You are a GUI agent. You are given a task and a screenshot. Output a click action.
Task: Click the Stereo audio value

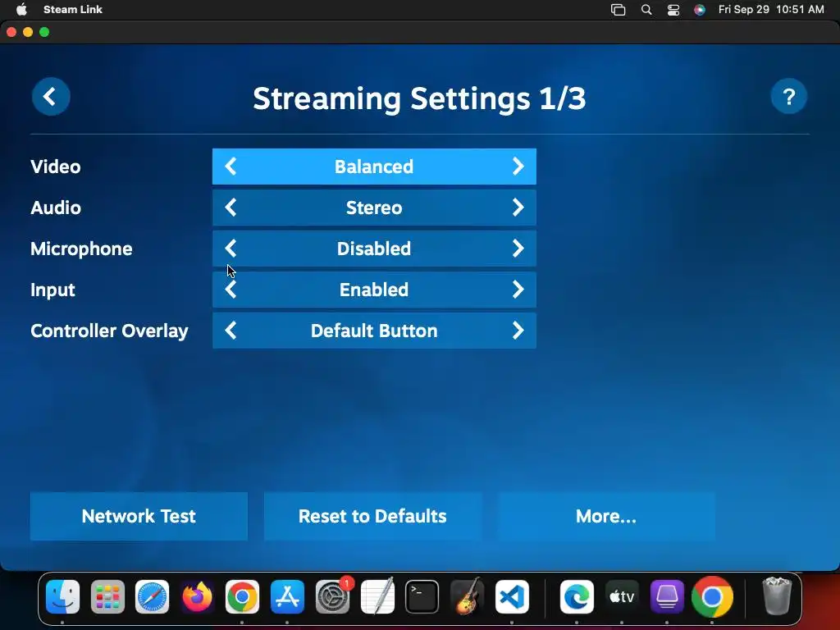coord(374,208)
